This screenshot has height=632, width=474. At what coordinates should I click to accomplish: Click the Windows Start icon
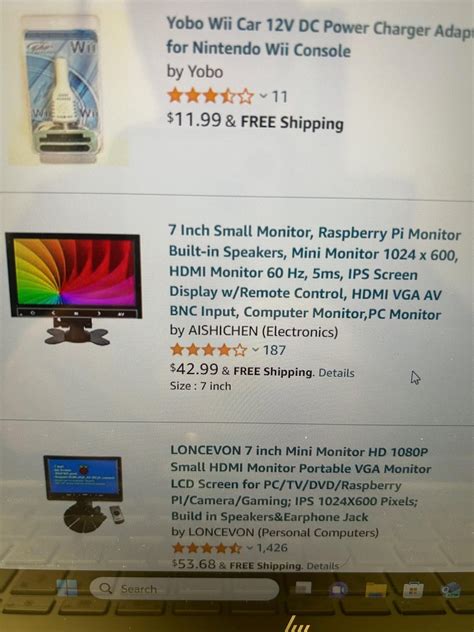click(67, 588)
